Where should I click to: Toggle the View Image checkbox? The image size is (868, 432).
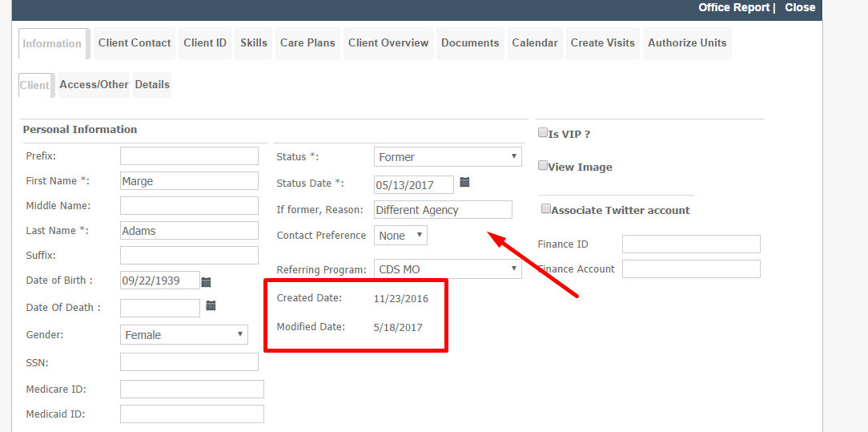(543, 166)
